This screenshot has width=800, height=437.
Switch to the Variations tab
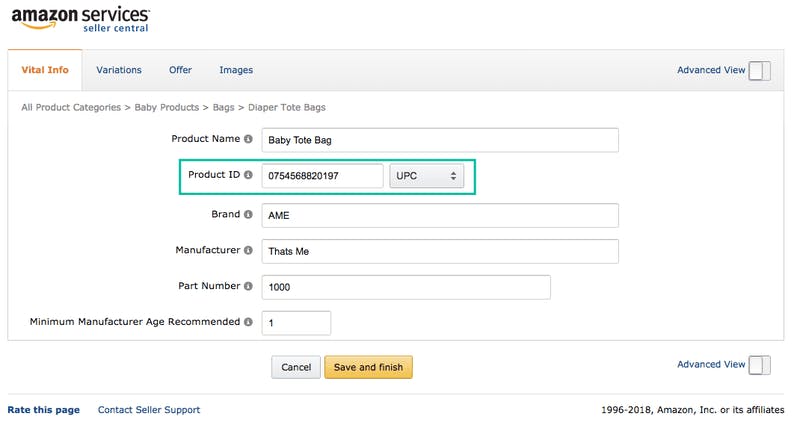[119, 70]
